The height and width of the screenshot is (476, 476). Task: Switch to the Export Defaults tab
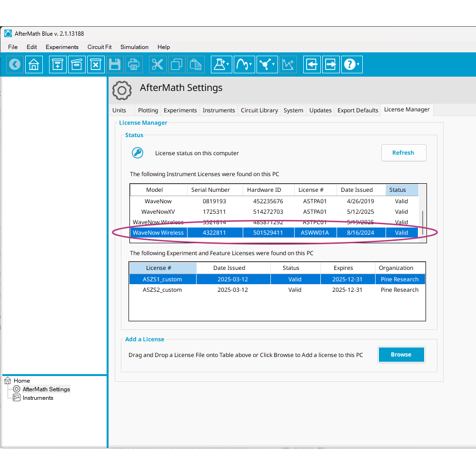[x=358, y=110]
